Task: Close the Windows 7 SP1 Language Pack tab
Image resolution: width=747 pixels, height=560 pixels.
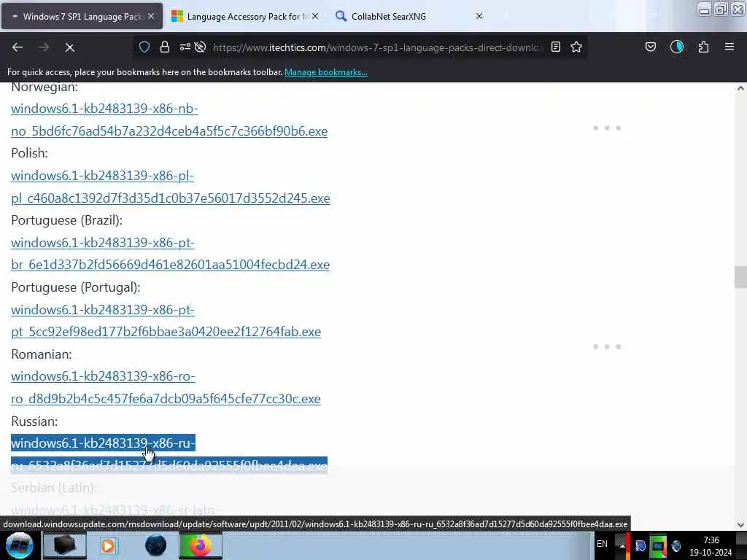Action: [151, 16]
